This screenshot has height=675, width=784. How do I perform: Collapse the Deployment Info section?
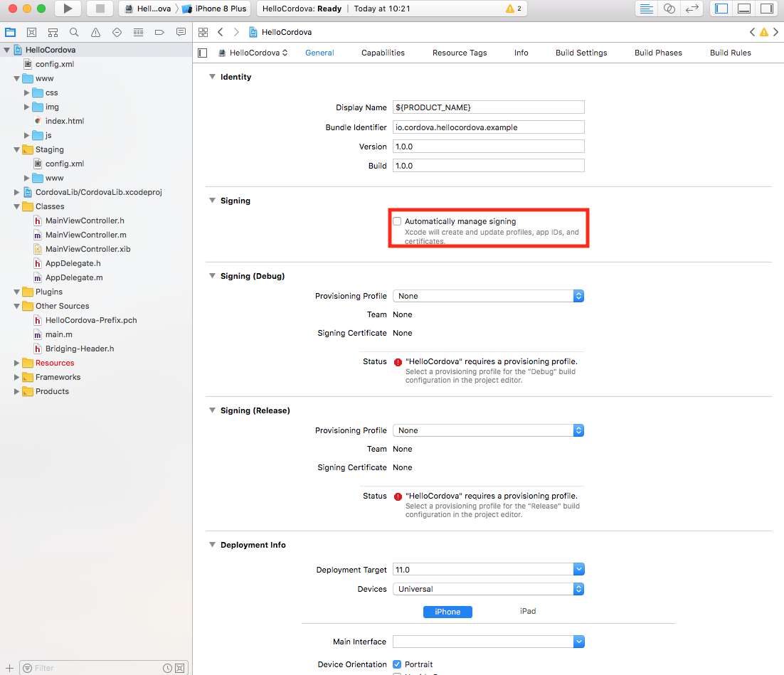coord(212,545)
